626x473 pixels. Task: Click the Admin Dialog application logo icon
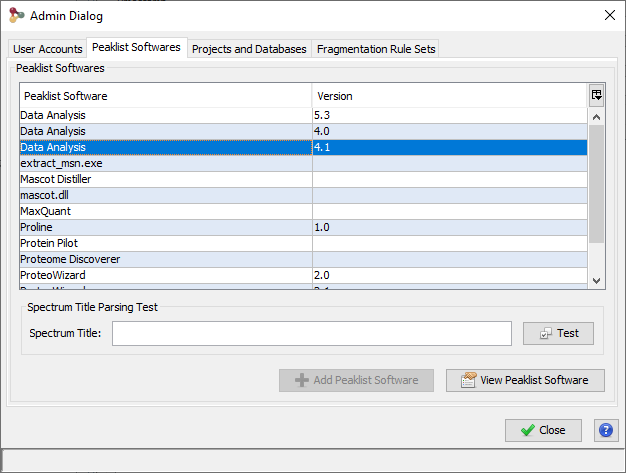click(x=16, y=16)
